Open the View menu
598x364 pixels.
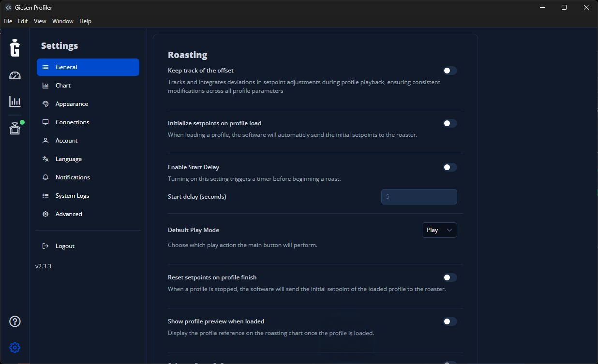tap(40, 21)
